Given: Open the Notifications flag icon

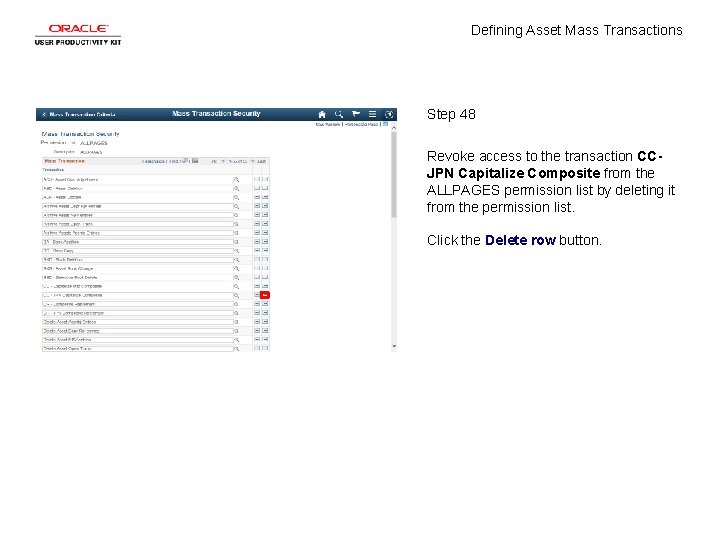Looking at the screenshot, I should [x=356, y=114].
